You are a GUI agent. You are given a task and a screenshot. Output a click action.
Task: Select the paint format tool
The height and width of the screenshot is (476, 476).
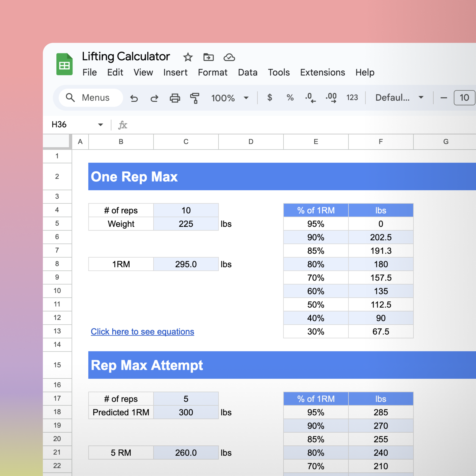click(x=195, y=98)
